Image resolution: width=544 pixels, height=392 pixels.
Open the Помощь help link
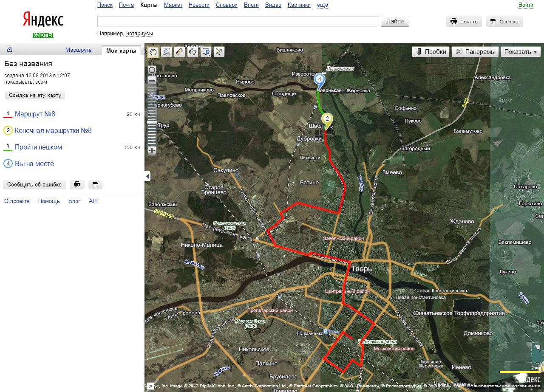click(49, 201)
